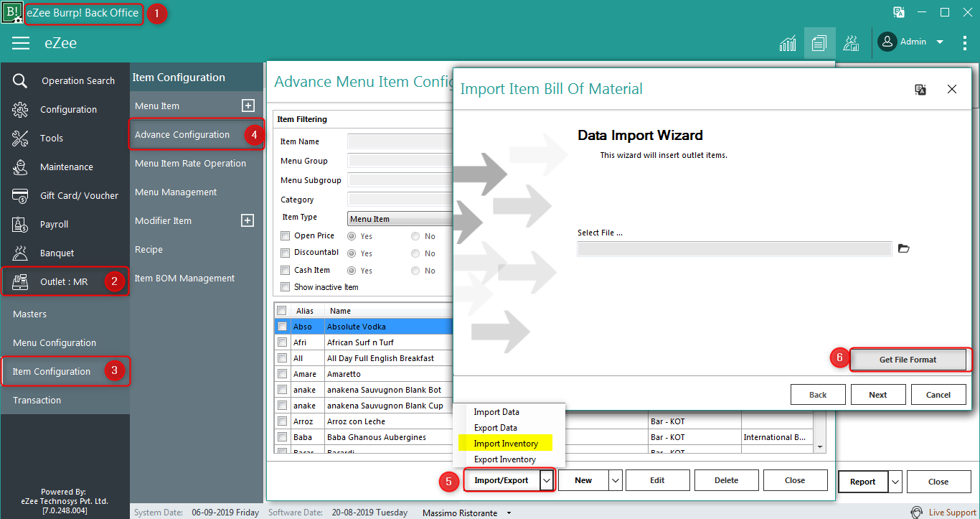Click the Operation Search magnifier icon

point(20,81)
